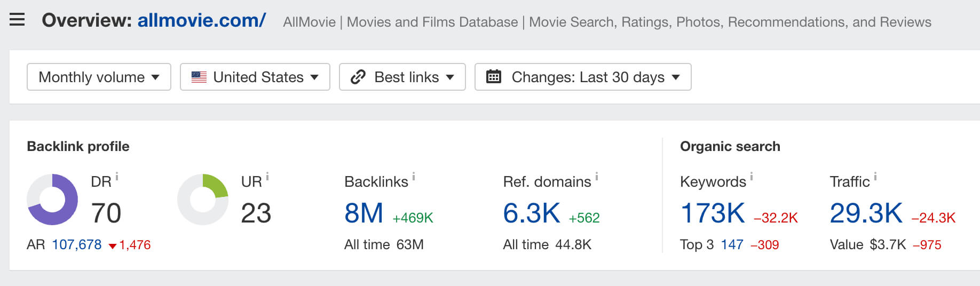Click the 29.3K organic traffic value
980x286 pixels.
[x=866, y=213]
